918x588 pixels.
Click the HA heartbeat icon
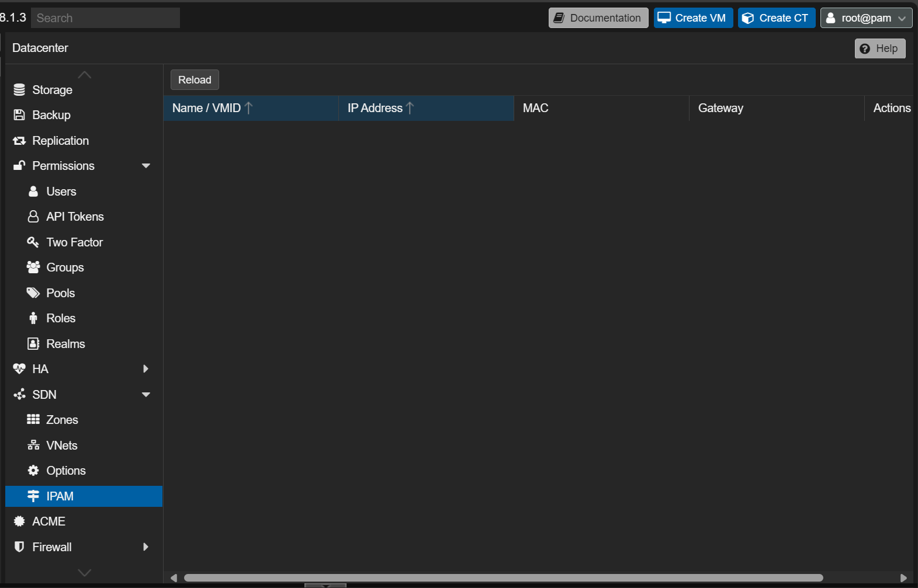tap(19, 369)
